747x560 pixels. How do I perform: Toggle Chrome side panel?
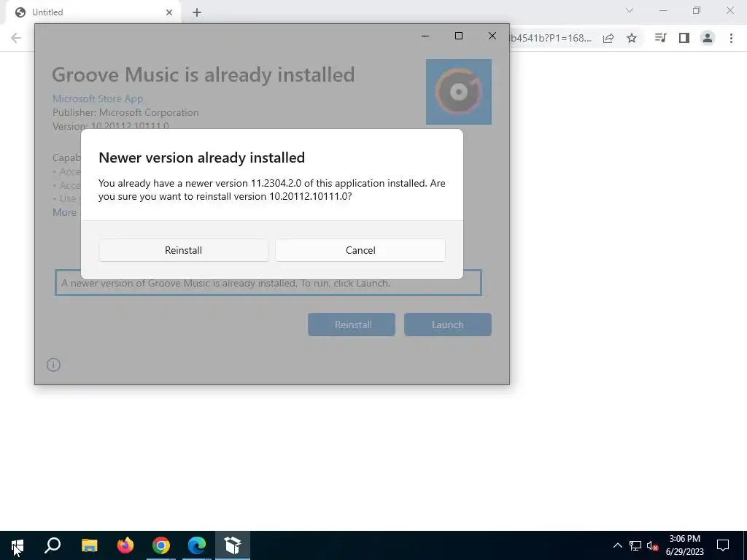684,38
